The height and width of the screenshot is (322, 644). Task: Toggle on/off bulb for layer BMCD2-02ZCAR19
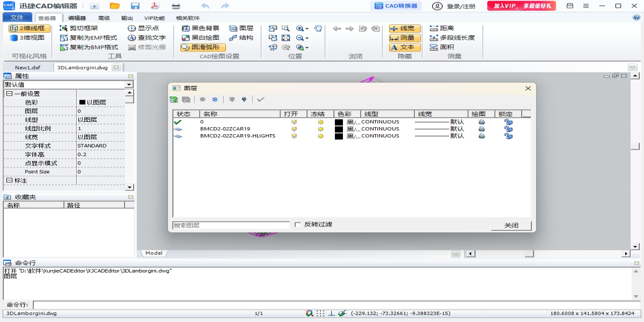click(x=294, y=129)
